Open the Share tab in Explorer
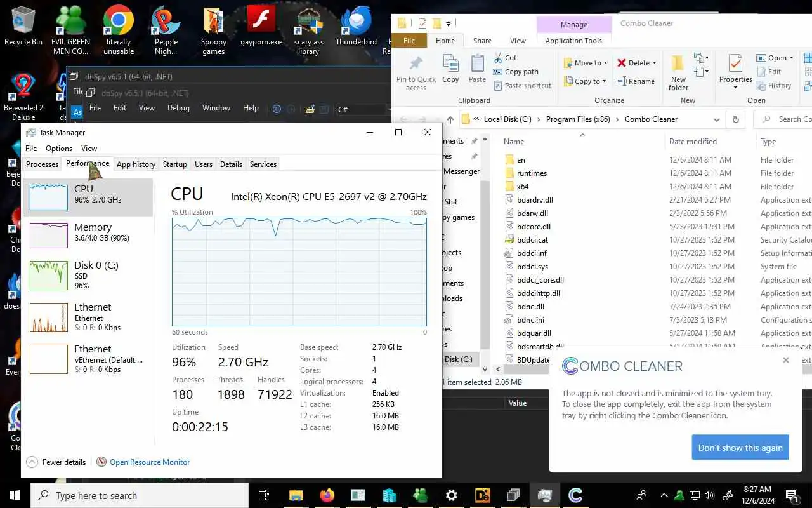The image size is (812, 508). [482, 41]
